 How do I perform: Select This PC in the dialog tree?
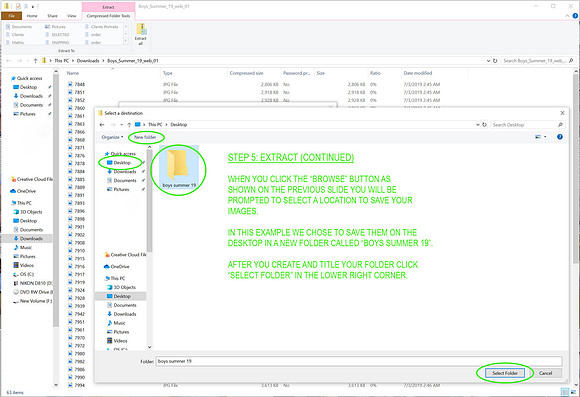[x=115, y=278]
